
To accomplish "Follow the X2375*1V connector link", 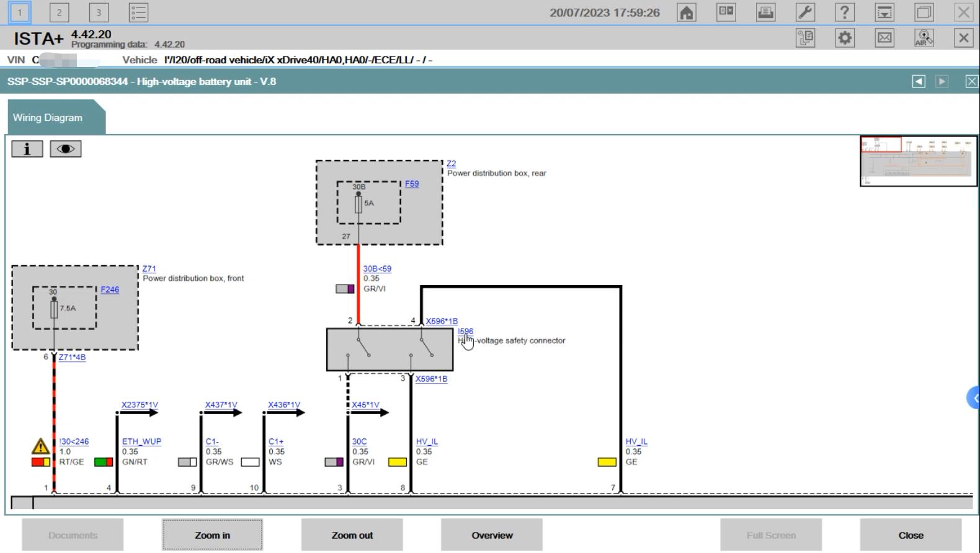I will click(x=140, y=405).
